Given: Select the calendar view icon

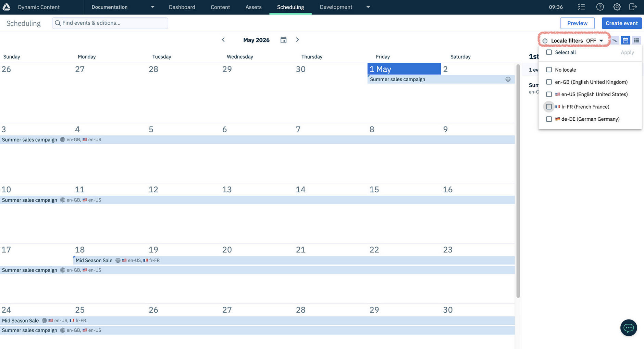Looking at the screenshot, I should pyautogui.click(x=625, y=40).
